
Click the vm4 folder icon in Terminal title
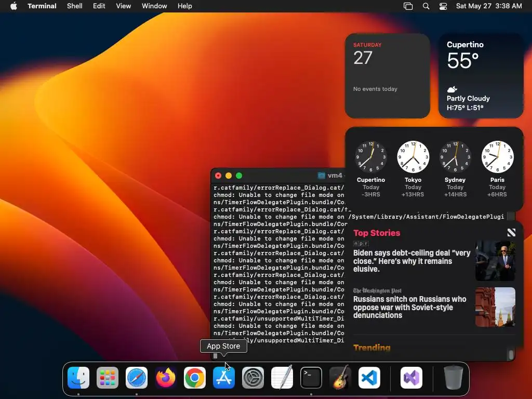pos(321,176)
